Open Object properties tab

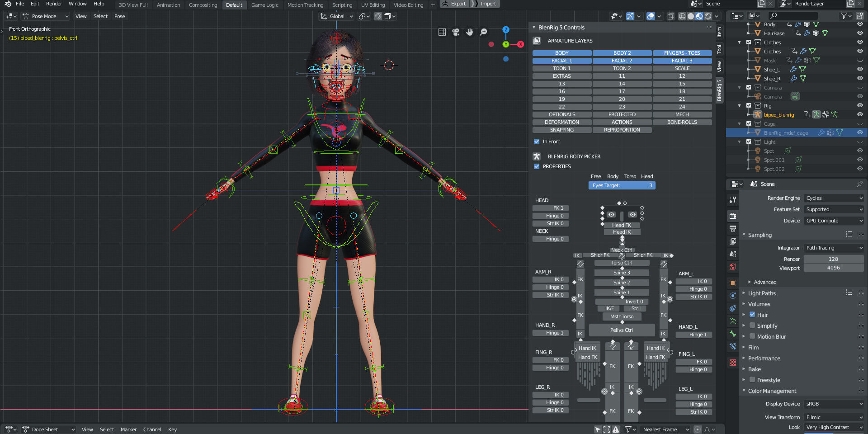coord(733,283)
